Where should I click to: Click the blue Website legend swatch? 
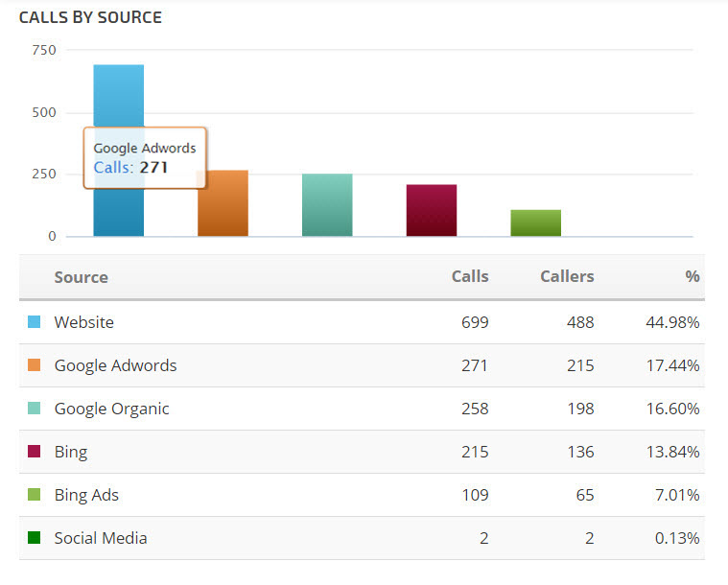point(35,322)
